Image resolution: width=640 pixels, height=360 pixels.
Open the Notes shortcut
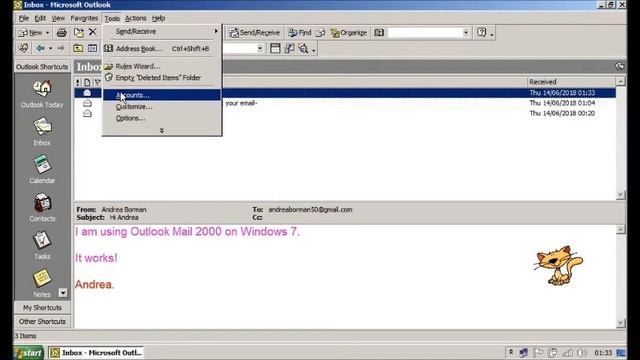pyautogui.click(x=42, y=283)
